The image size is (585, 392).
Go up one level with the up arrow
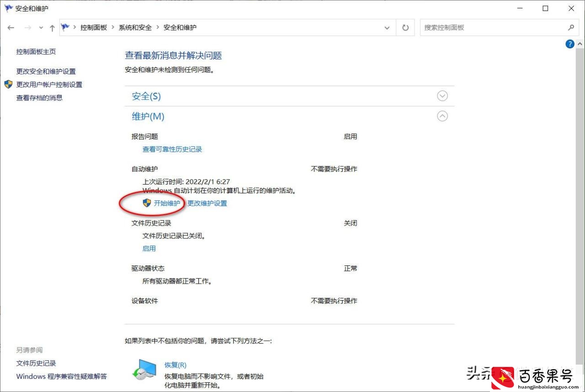52,28
